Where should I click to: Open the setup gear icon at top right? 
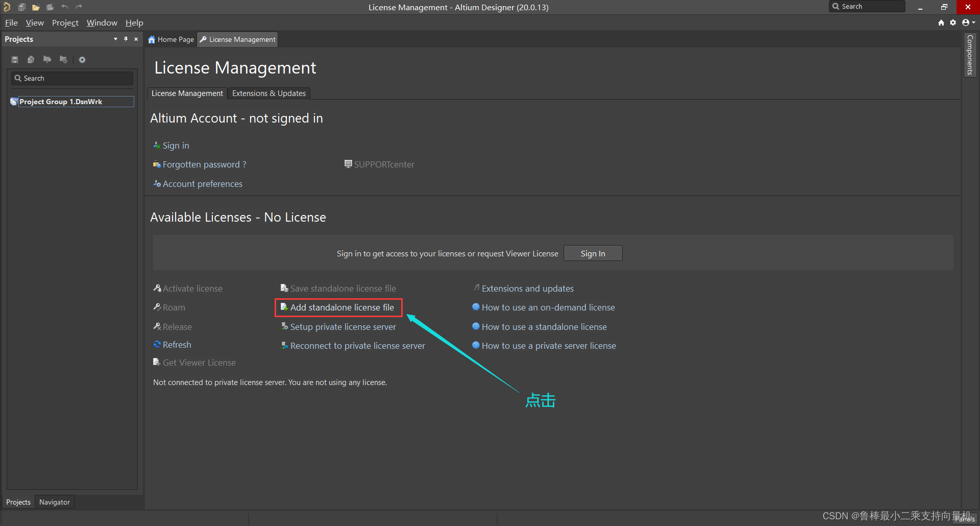[953, 22]
